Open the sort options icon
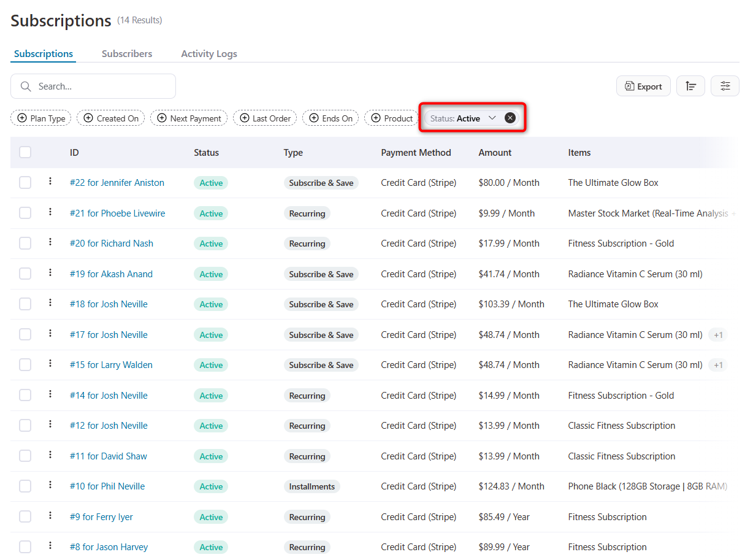Screen dimensions: 753x560 coord(690,86)
